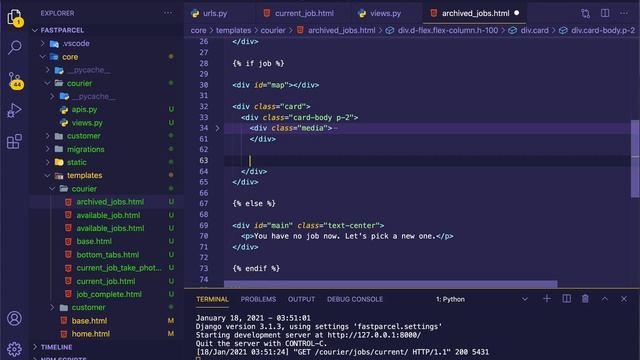This screenshot has height=360, width=640.
Task: Click the unsaved dot on the archived_jobs.html tab
Action: click(517, 13)
